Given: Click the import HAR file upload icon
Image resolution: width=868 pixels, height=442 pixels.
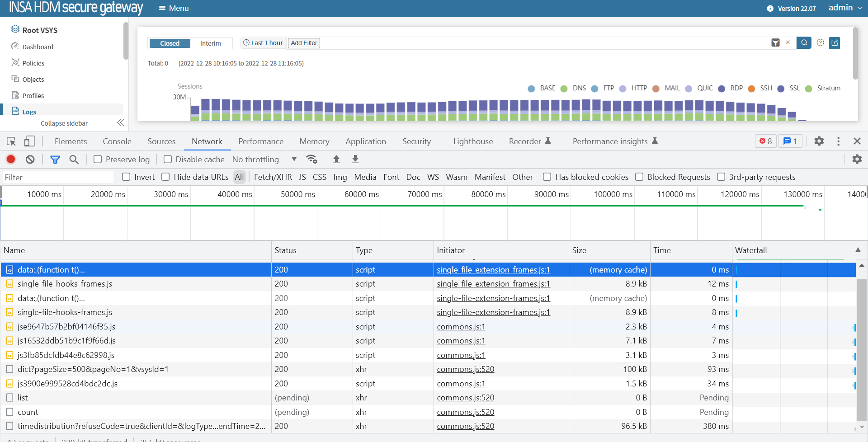Looking at the screenshot, I should [x=336, y=159].
